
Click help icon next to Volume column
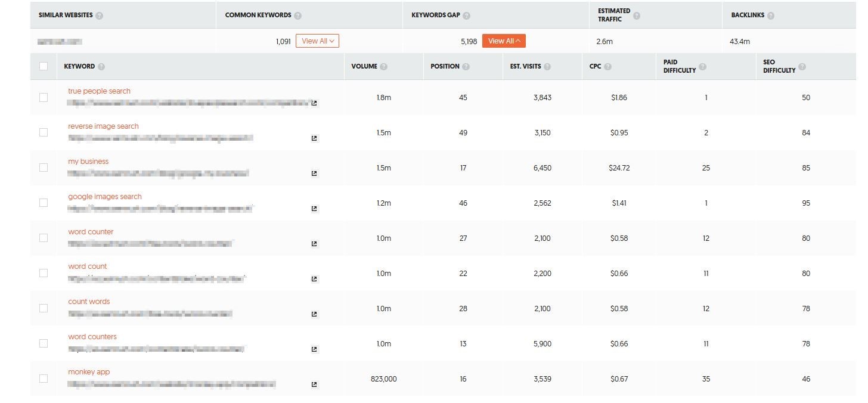383,67
